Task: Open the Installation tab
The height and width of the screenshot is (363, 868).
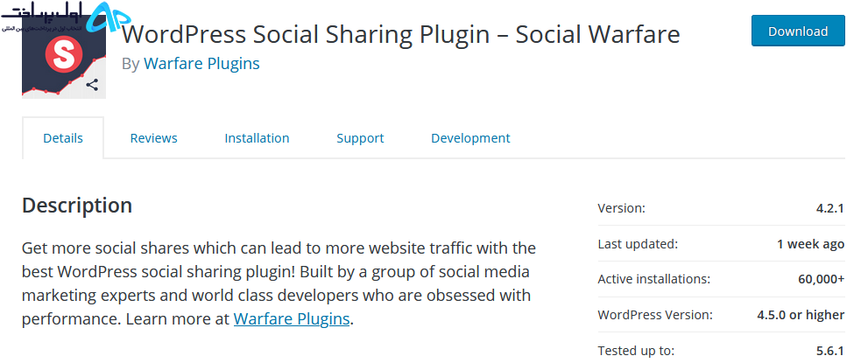Action: coord(257,138)
